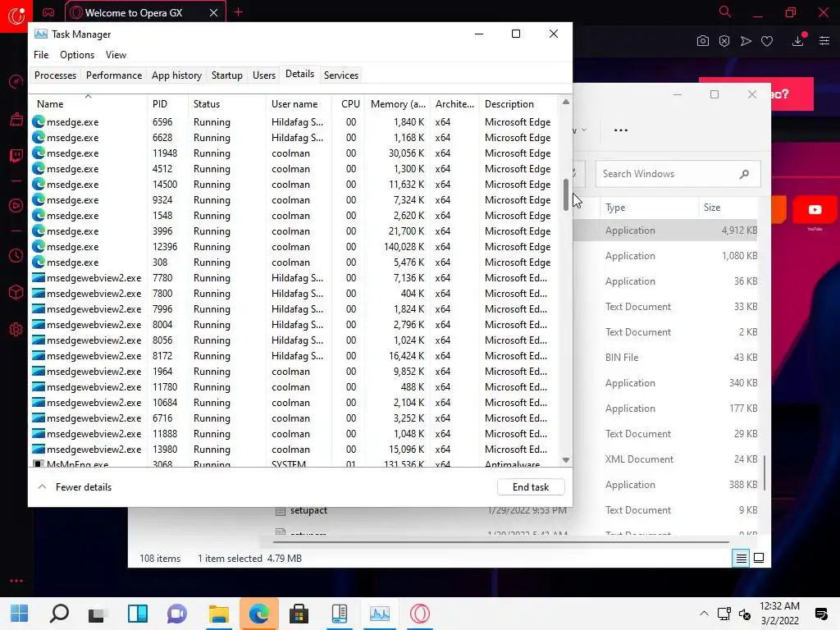Click End task button
840x630 pixels.
click(531, 487)
